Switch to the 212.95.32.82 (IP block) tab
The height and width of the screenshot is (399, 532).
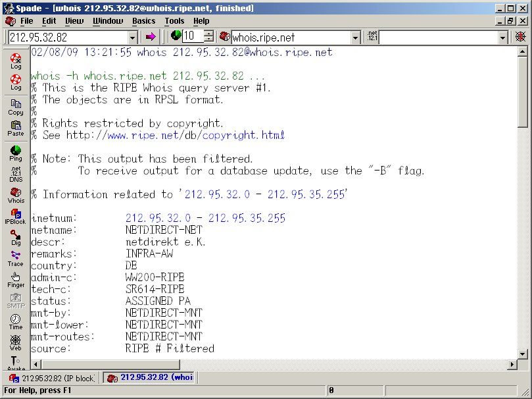[x=51, y=378]
